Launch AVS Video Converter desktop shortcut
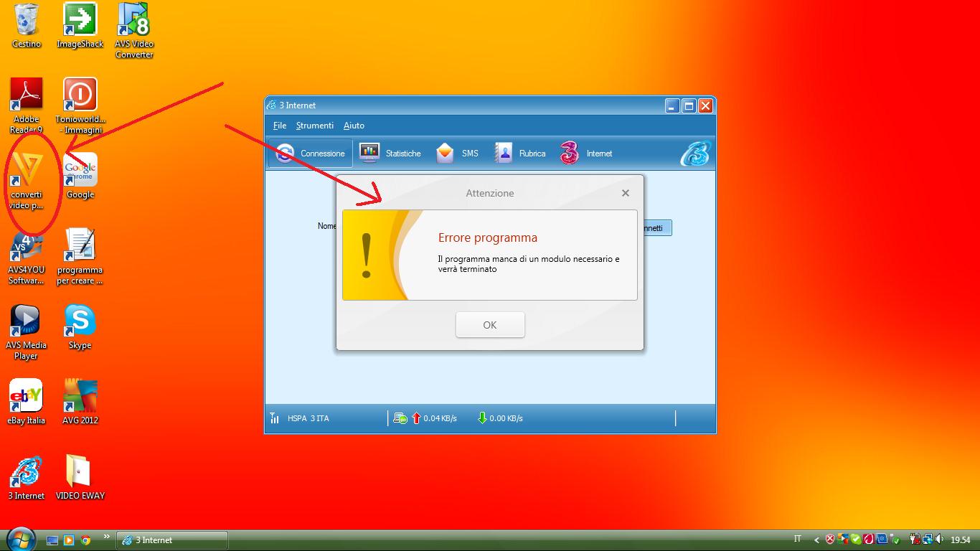The image size is (980, 551). tap(134, 31)
